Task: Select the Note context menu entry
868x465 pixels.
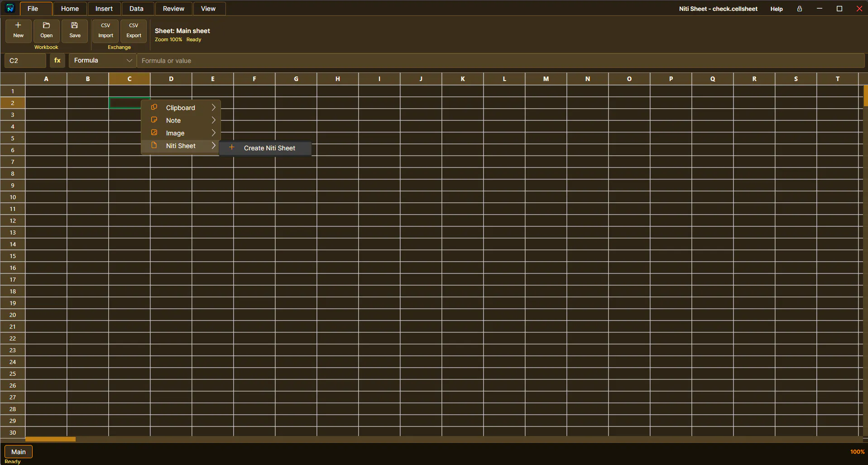Action: (x=181, y=120)
